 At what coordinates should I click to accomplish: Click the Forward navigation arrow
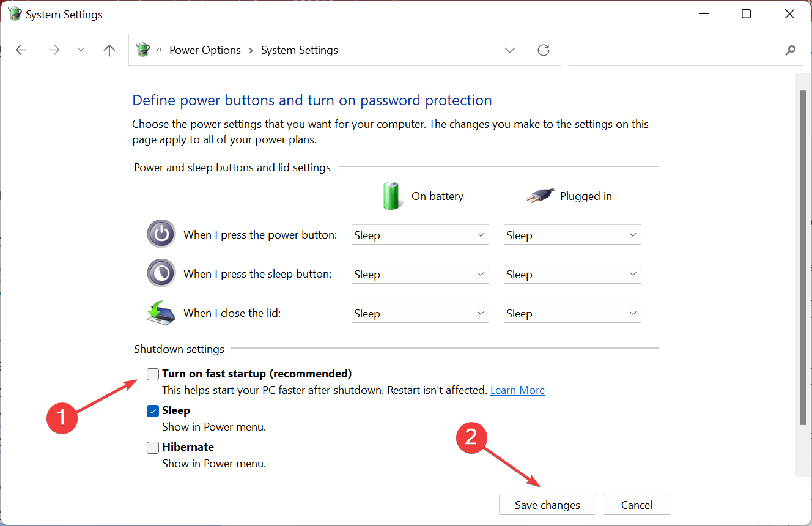click(54, 50)
